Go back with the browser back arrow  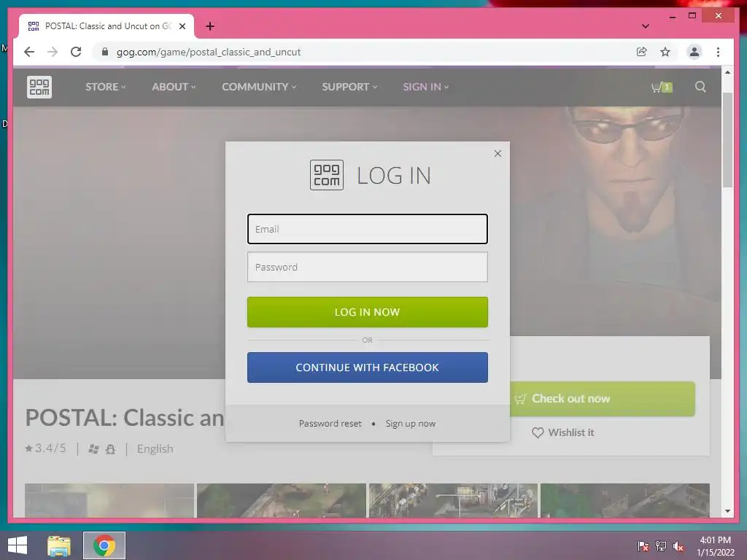(29, 52)
